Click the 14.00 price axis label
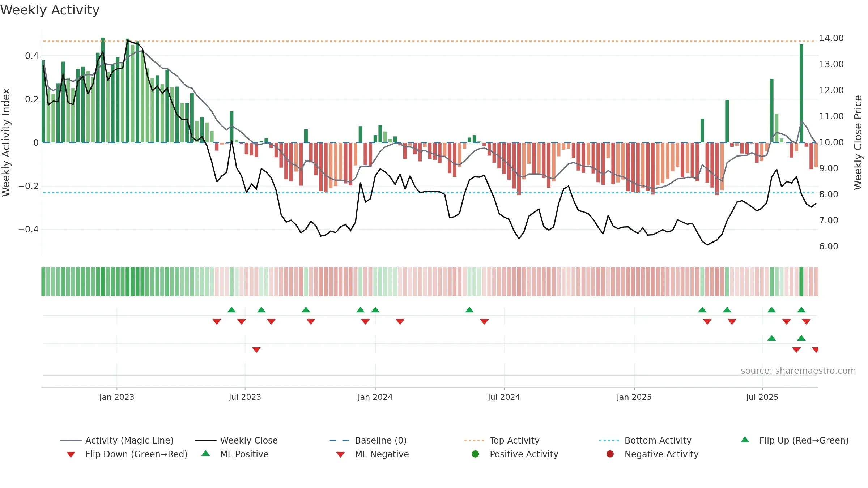Screen dimensions: 868x488 tap(831, 38)
